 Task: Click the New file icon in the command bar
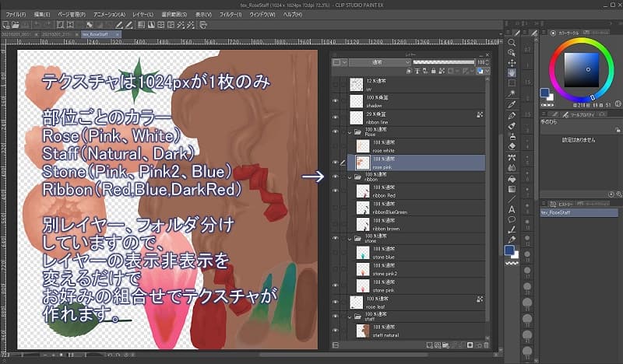point(6,25)
